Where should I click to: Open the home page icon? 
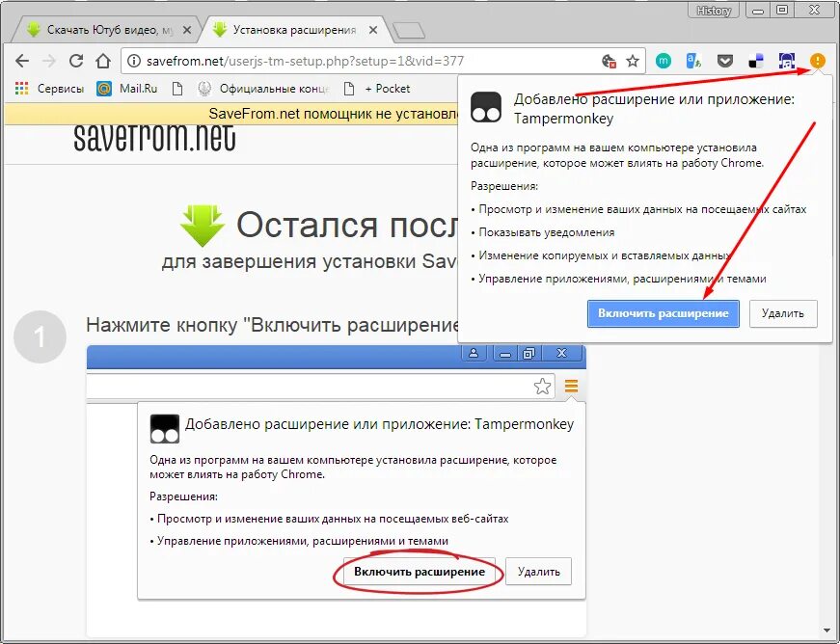[103, 61]
